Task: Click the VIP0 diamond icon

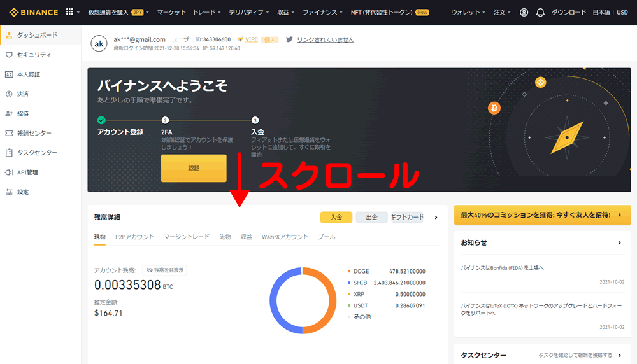Action: click(240, 39)
